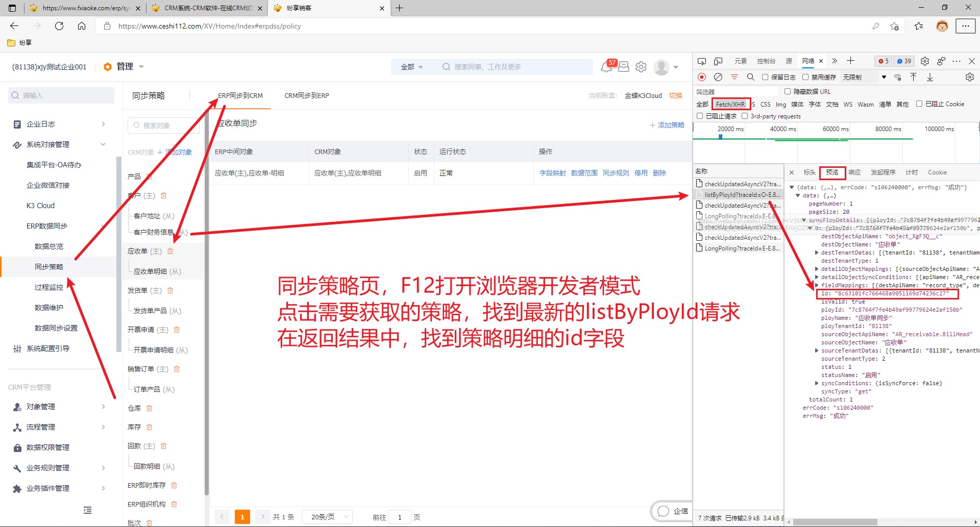The height and width of the screenshot is (527, 980).
Task: Click 添加对象 link
Action: pyautogui.click(x=175, y=152)
